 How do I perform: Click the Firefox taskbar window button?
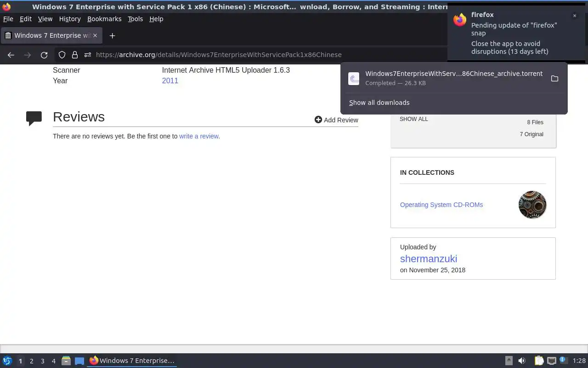(x=132, y=361)
